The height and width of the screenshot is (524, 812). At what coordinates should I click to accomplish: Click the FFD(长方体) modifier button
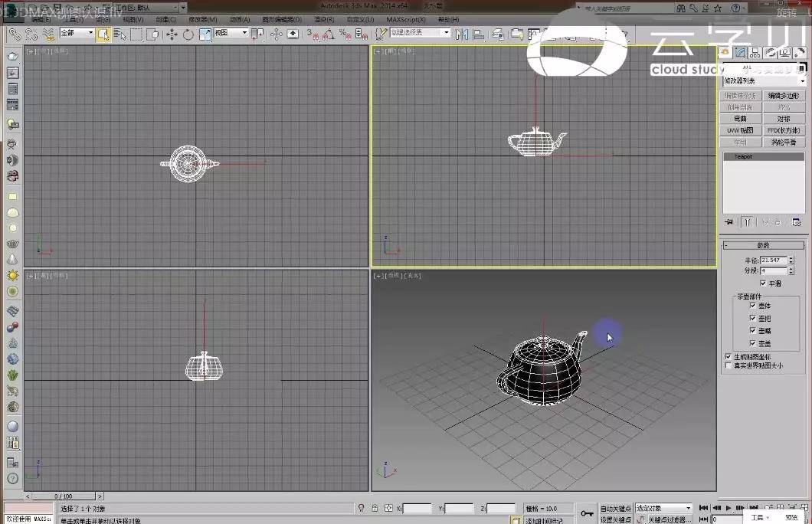[784, 130]
